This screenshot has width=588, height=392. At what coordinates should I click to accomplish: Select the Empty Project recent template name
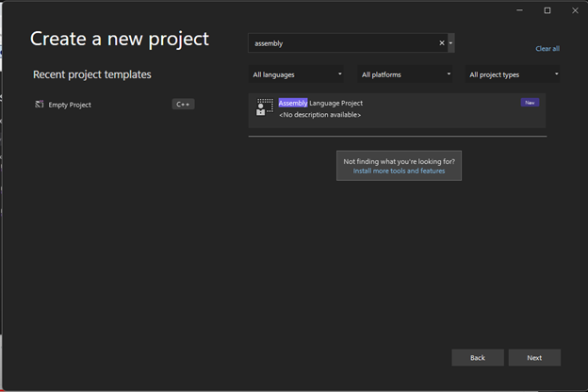70,105
